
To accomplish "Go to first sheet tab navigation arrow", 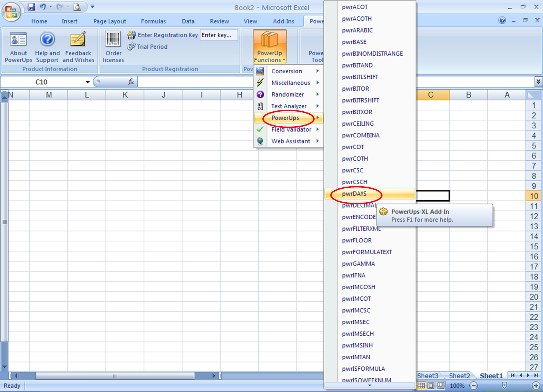I will click(x=512, y=375).
